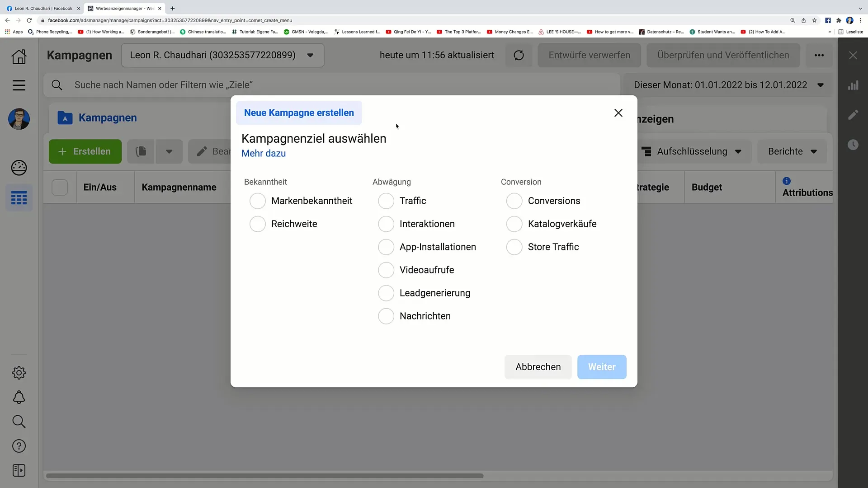Select the Conversions radio button
868x488 pixels.
tap(514, 200)
